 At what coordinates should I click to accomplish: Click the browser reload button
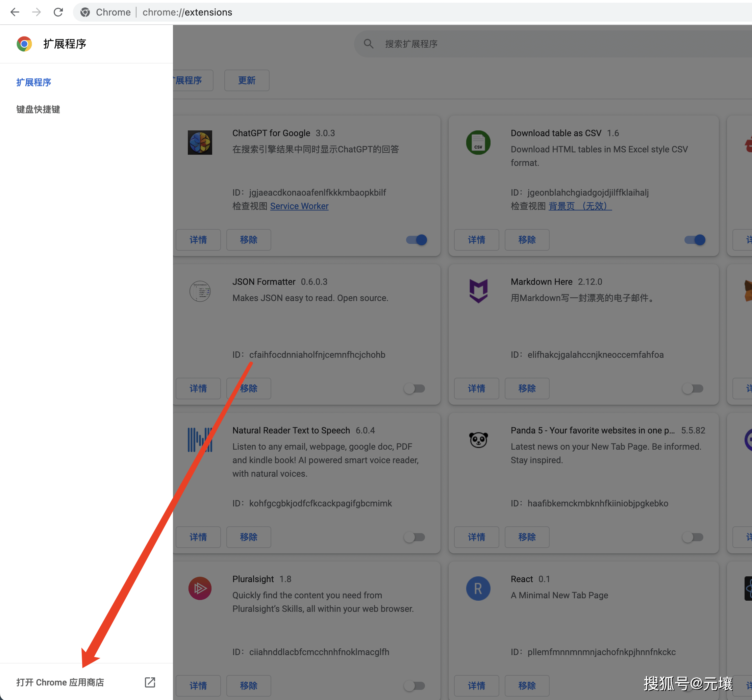coord(58,12)
